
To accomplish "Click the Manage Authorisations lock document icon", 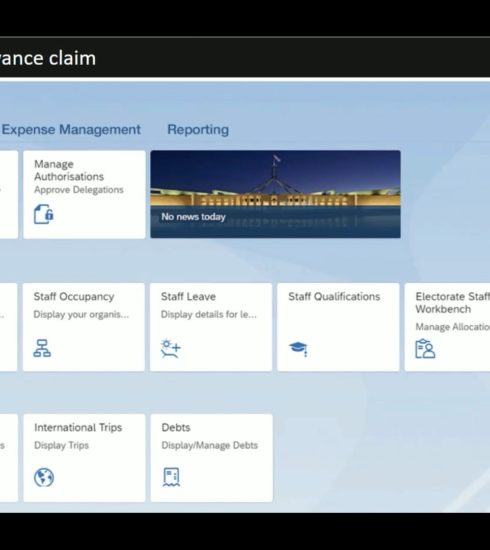I will click(x=43, y=214).
